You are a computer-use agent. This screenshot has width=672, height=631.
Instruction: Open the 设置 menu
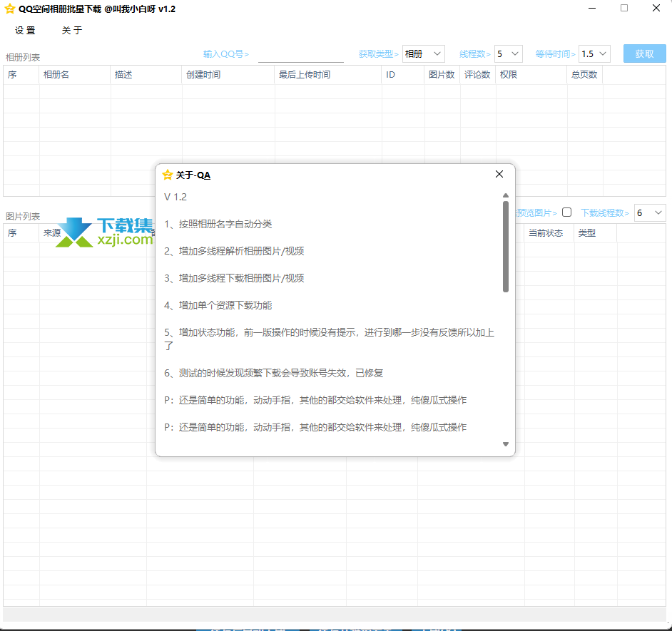tap(25, 31)
